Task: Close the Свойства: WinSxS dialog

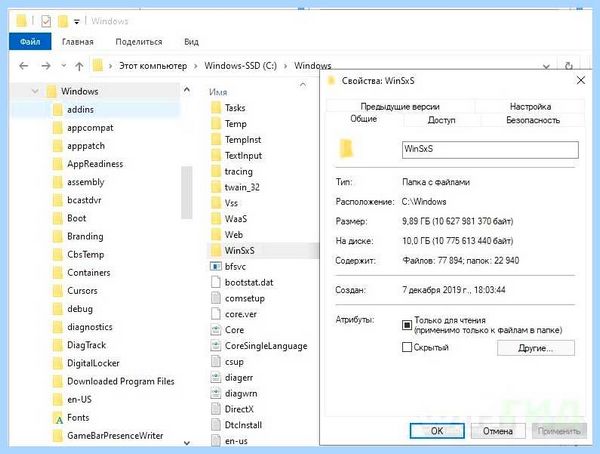Action: (x=581, y=80)
